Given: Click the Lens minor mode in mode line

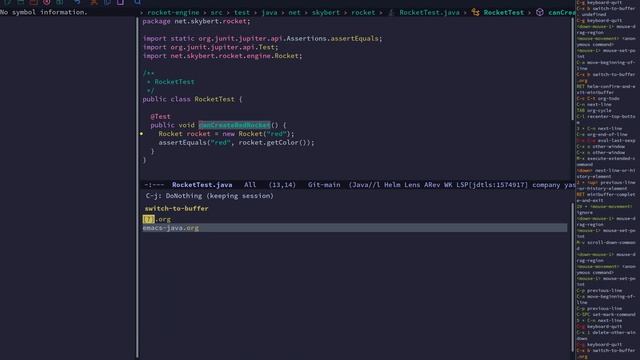Looking at the screenshot, I should (x=412, y=185).
